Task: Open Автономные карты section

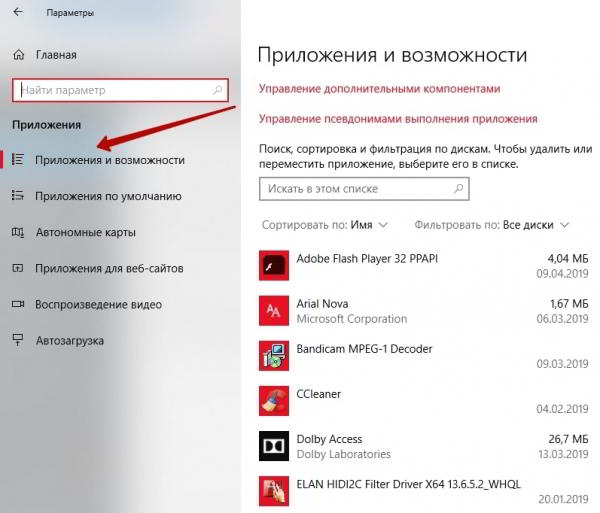Action: point(86,232)
